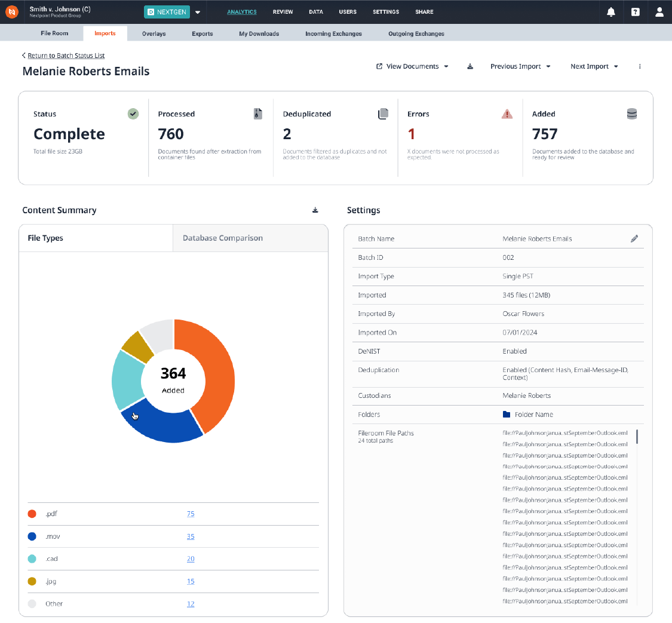This screenshot has width=672, height=623.
Task: Click Return to Batch Status List link
Action: (66, 56)
